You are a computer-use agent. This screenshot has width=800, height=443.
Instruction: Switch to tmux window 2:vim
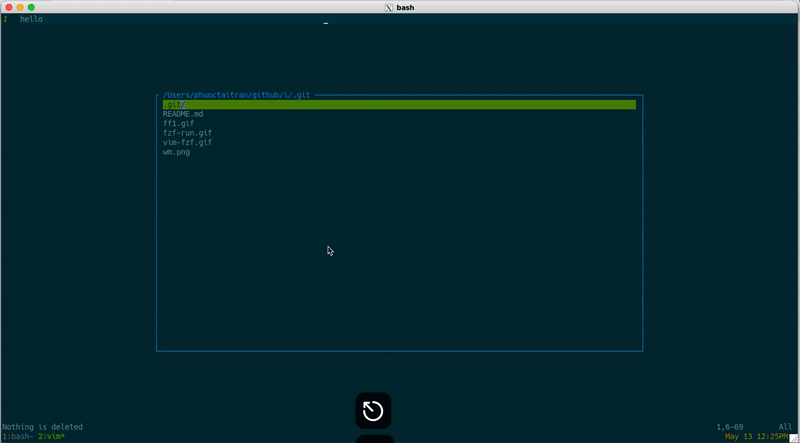[51, 437]
